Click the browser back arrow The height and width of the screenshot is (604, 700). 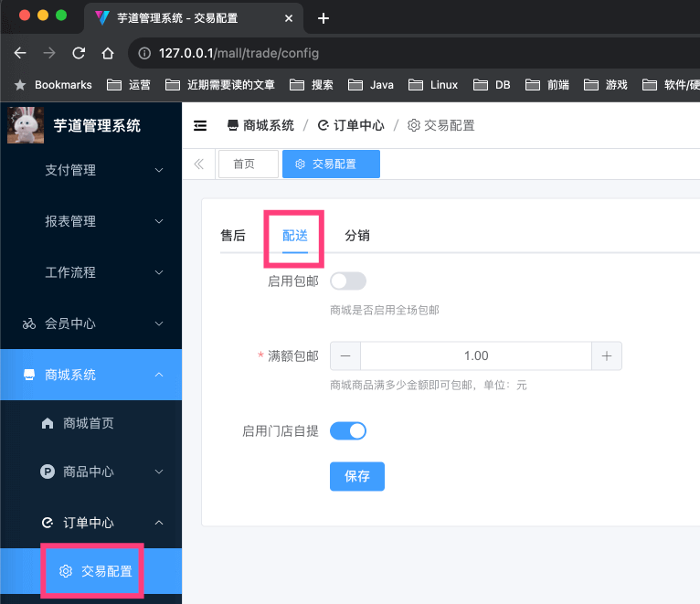point(20,53)
